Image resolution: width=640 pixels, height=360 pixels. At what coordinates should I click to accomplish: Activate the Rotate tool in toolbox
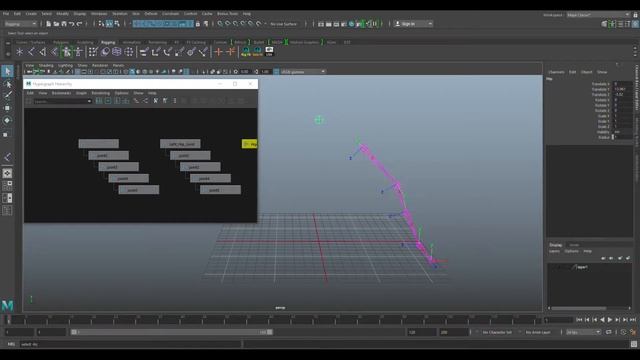tap(7, 120)
